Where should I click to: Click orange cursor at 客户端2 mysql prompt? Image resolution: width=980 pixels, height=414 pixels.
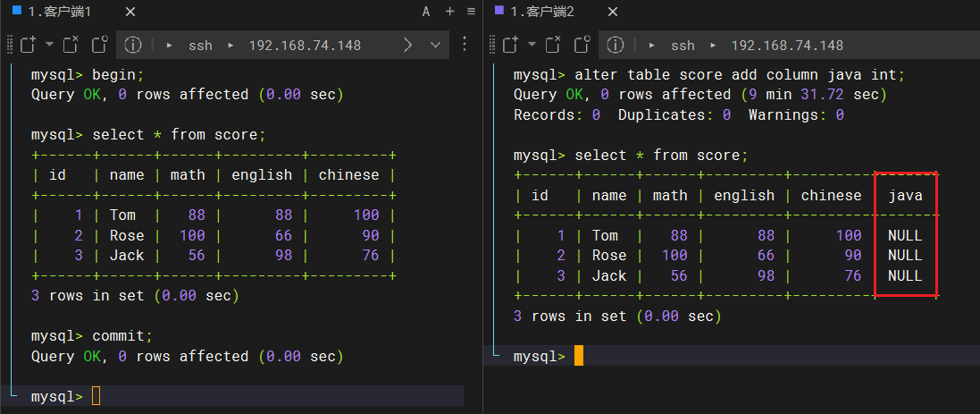click(579, 356)
